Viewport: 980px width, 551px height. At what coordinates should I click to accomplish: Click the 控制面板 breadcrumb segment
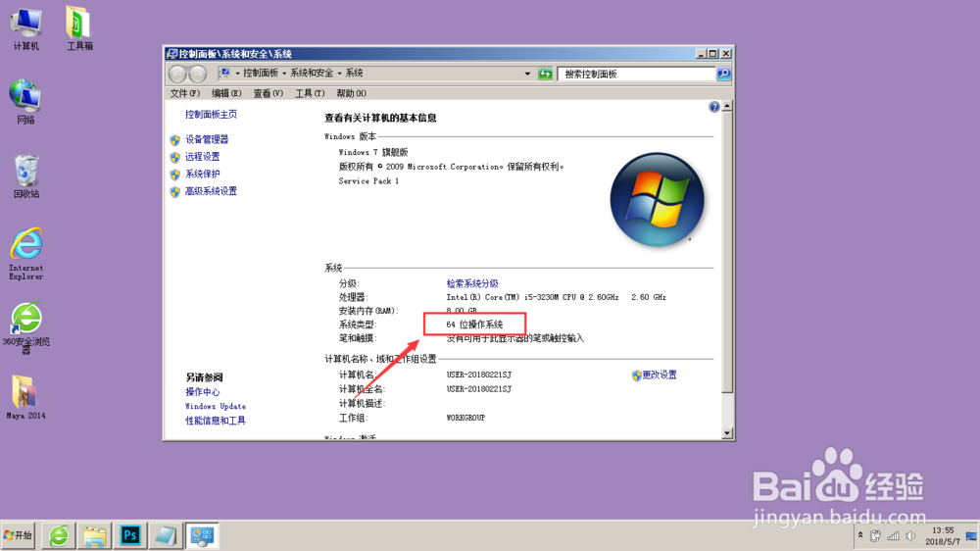tap(261, 74)
